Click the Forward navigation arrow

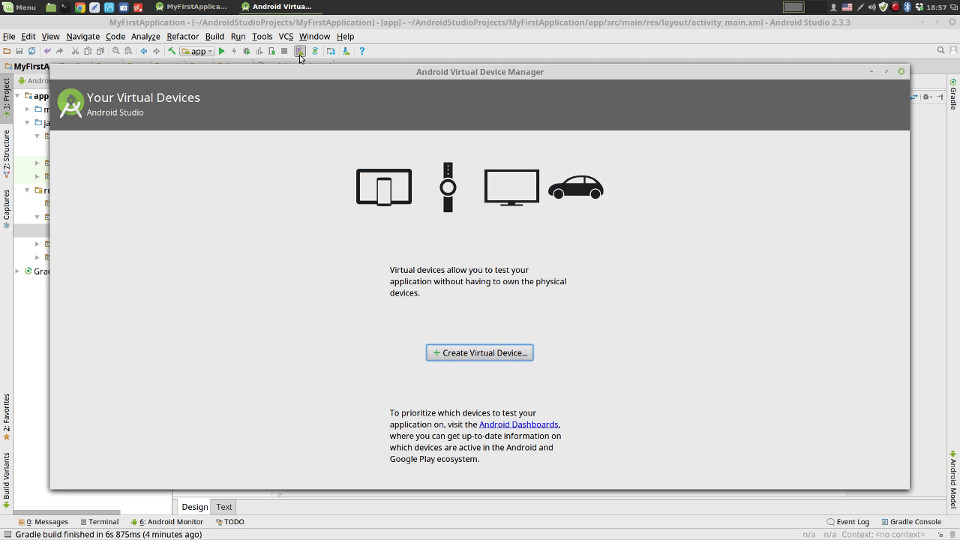(x=156, y=51)
